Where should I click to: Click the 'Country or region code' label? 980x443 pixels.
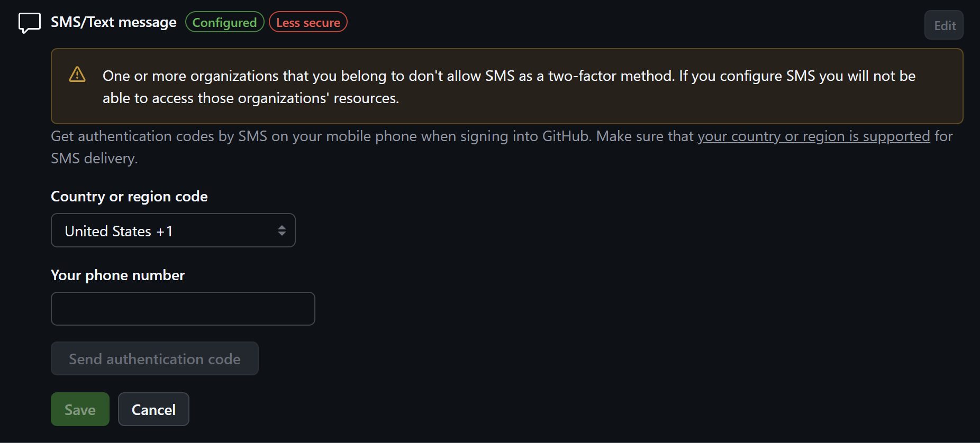[x=129, y=196]
